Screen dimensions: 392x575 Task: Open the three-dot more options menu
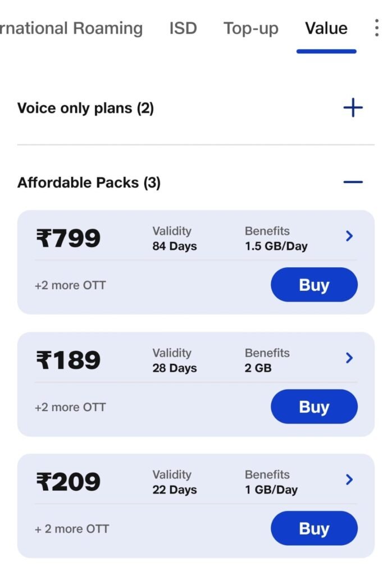tap(376, 28)
